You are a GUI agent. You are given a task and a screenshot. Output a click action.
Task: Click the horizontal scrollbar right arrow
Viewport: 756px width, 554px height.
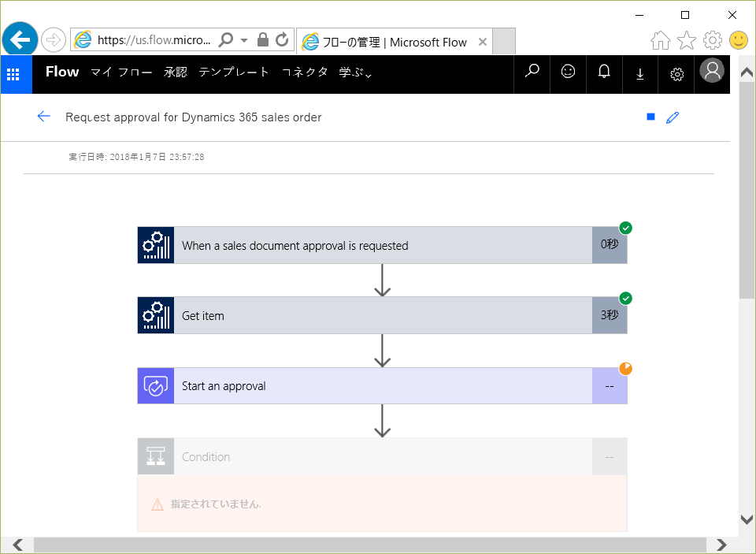pos(722,545)
